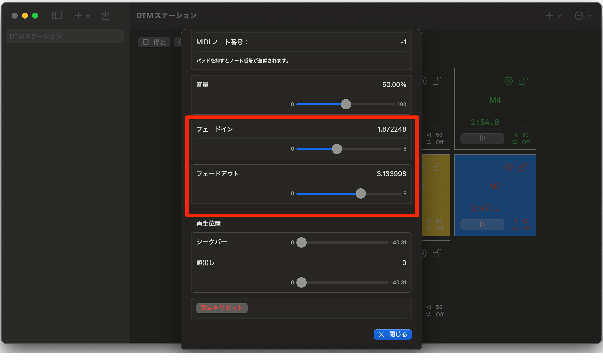Click the plus add icon in left toolbar
The width and height of the screenshot is (603, 364).
(78, 16)
